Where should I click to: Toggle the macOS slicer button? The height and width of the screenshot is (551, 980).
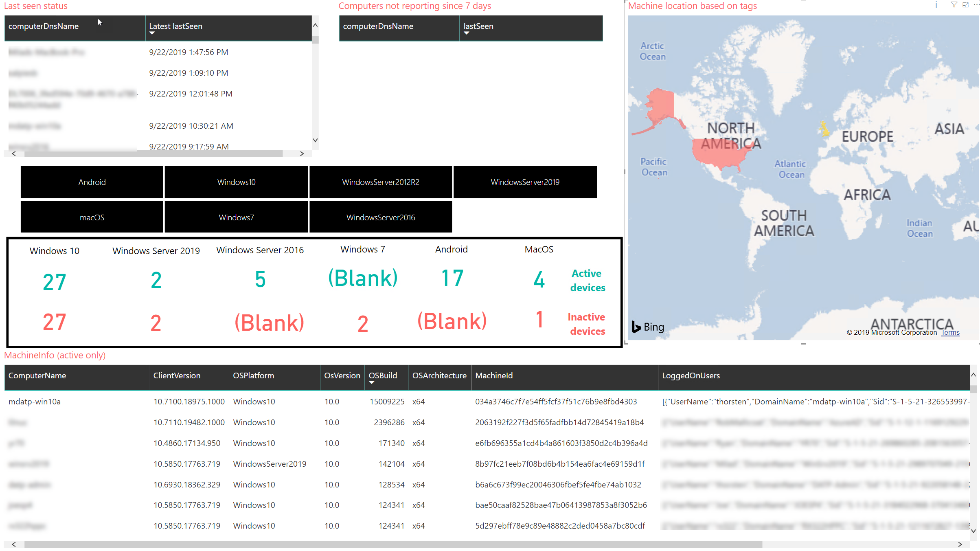tap(92, 217)
